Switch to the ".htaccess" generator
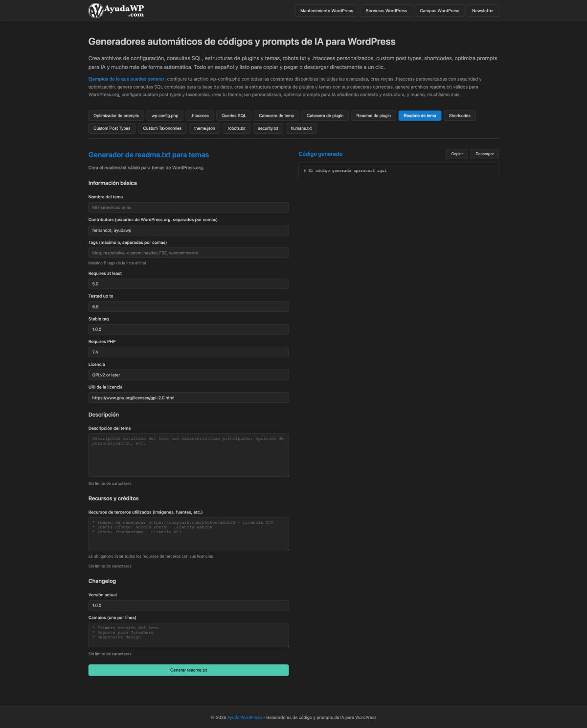The width and height of the screenshot is (587, 728). tap(199, 116)
